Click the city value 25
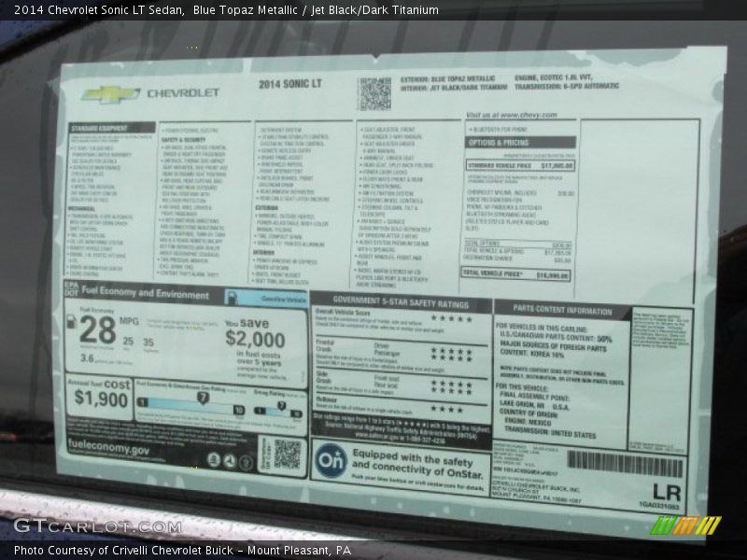 point(128,341)
